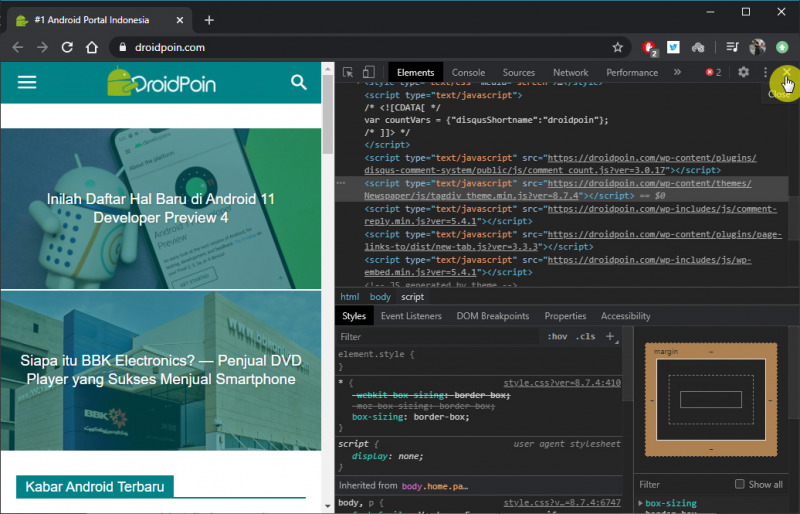Click the padlock site info icon
This screenshot has width=800, height=514.
coord(122,47)
